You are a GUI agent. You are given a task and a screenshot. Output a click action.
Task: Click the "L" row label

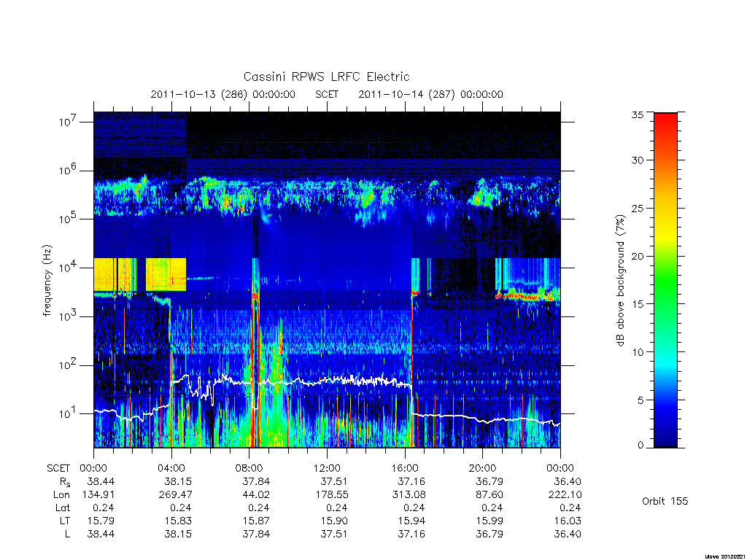pos(68,534)
